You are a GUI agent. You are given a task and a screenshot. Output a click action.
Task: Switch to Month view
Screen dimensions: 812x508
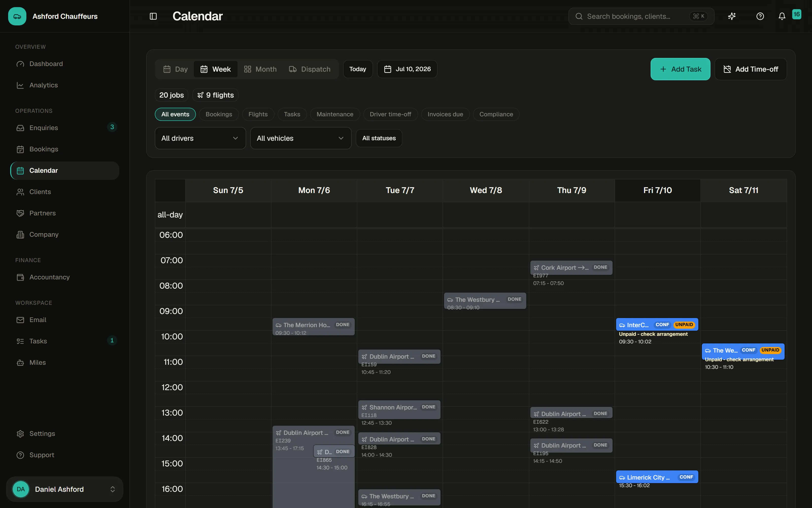pos(260,69)
